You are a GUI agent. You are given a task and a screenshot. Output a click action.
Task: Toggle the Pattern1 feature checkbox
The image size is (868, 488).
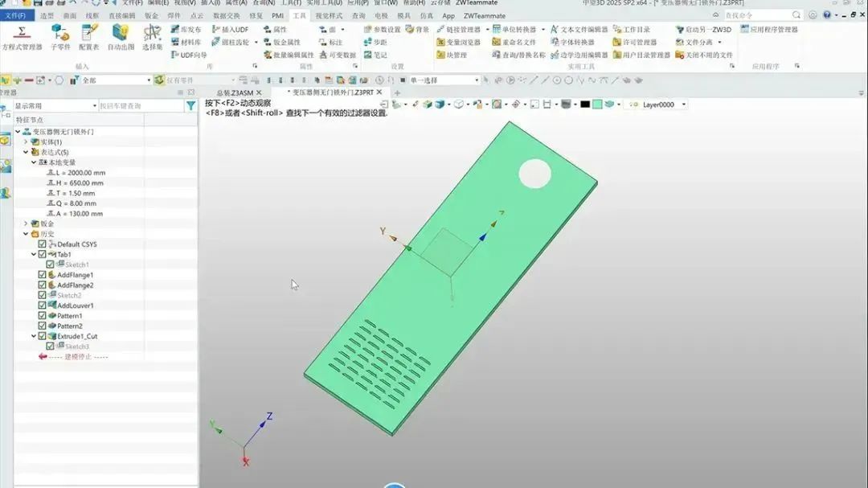point(43,316)
